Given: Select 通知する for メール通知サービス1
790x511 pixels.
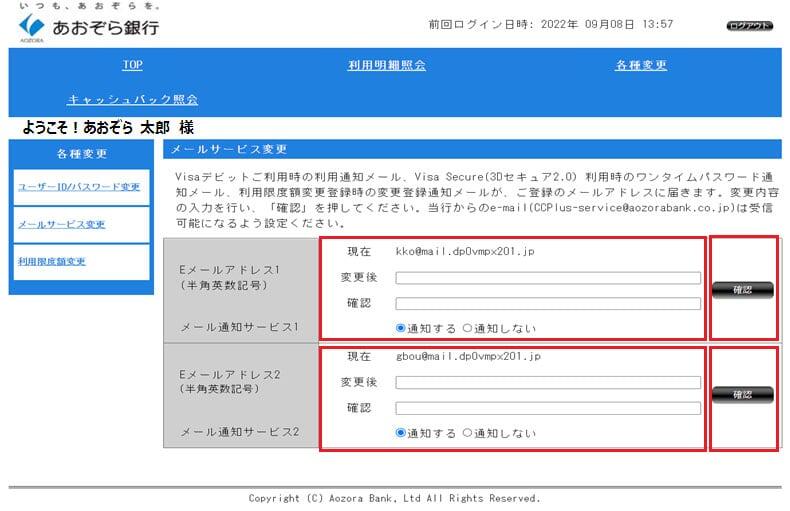Looking at the screenshot, I should pos(402,328).
